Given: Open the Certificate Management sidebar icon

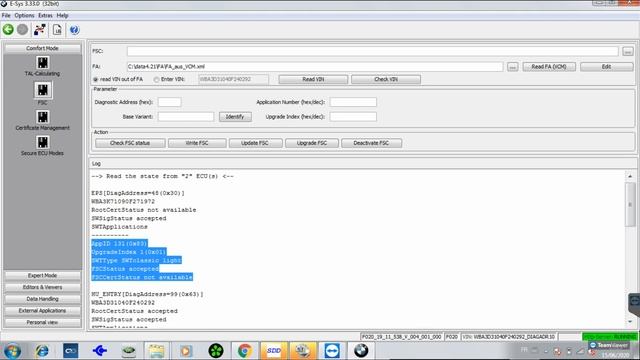Looking at the screenshot, I should tap(42, 117).
